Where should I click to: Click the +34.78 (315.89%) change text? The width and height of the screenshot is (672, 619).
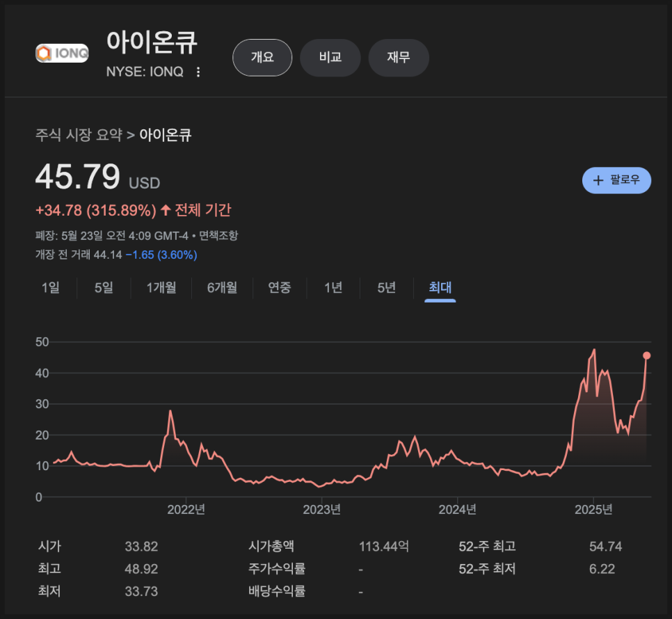[96, 210]
